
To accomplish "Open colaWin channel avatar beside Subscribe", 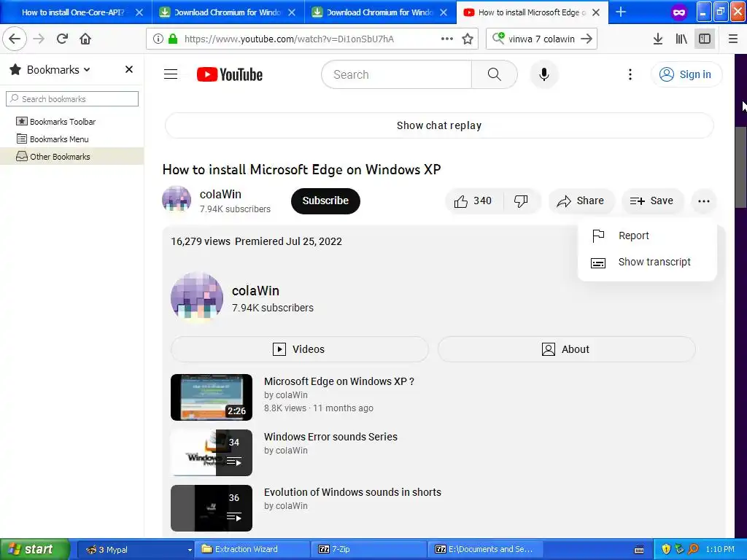I will point(177,201).
